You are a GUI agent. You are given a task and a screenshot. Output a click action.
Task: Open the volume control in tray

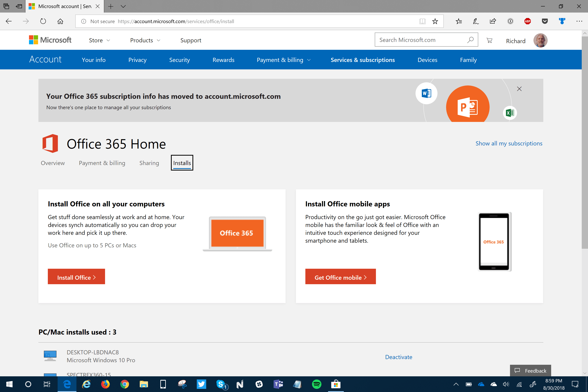tap(506, 384)
